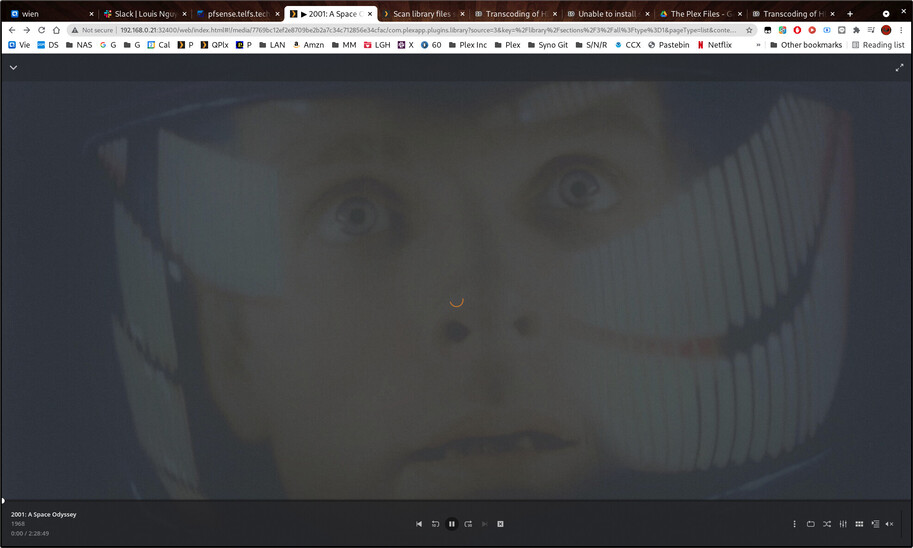Click the red play-button extension icon
The height and width of the screenshot is (548, 913).
812,30
